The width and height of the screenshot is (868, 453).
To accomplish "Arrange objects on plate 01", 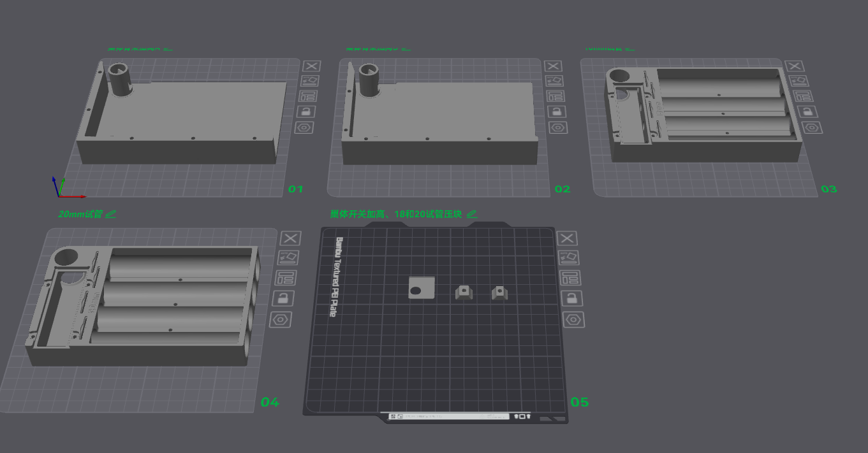I will [308, 96].
